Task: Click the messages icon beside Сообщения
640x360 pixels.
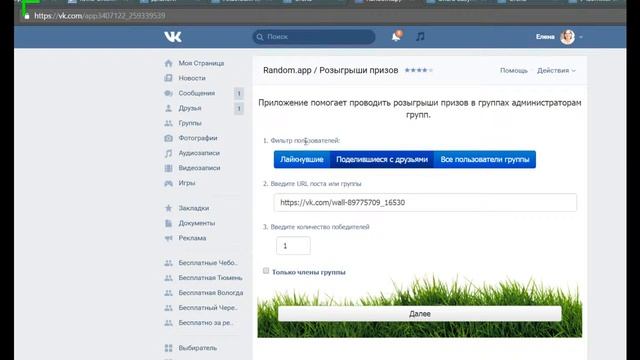Action: click(169, 93)
